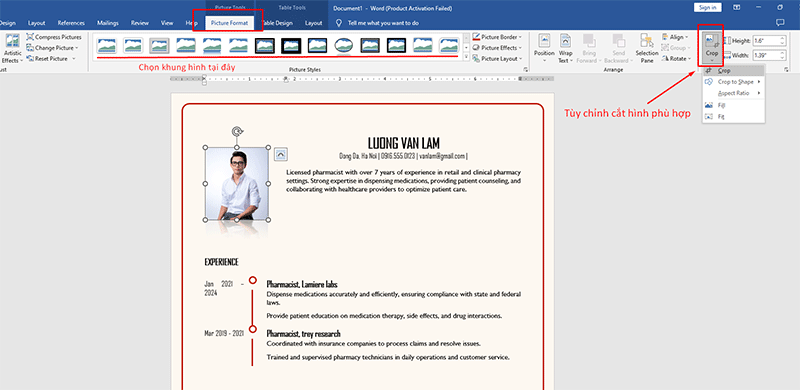The height and width of the screenshot is (390, 800).
Task: Increase Height with spinner up arrow
Action: 782,39
